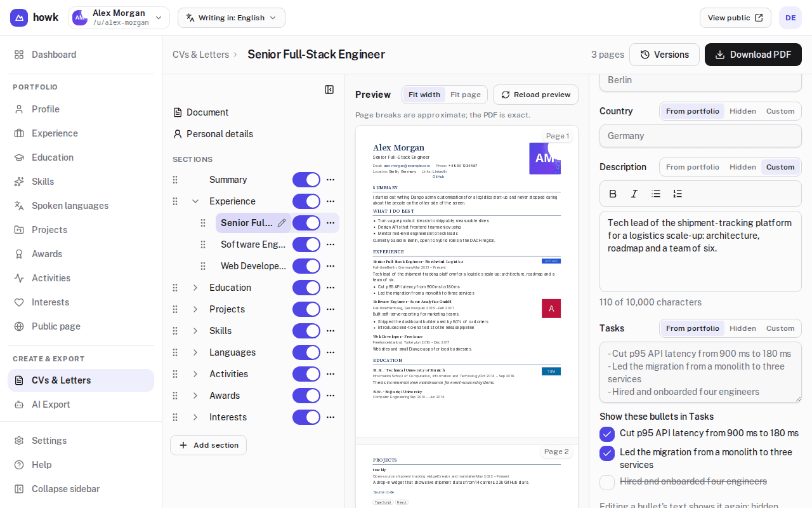Expand the Awards section chevron
This screenshot has width=812, height=508.
tap(195, 396)
